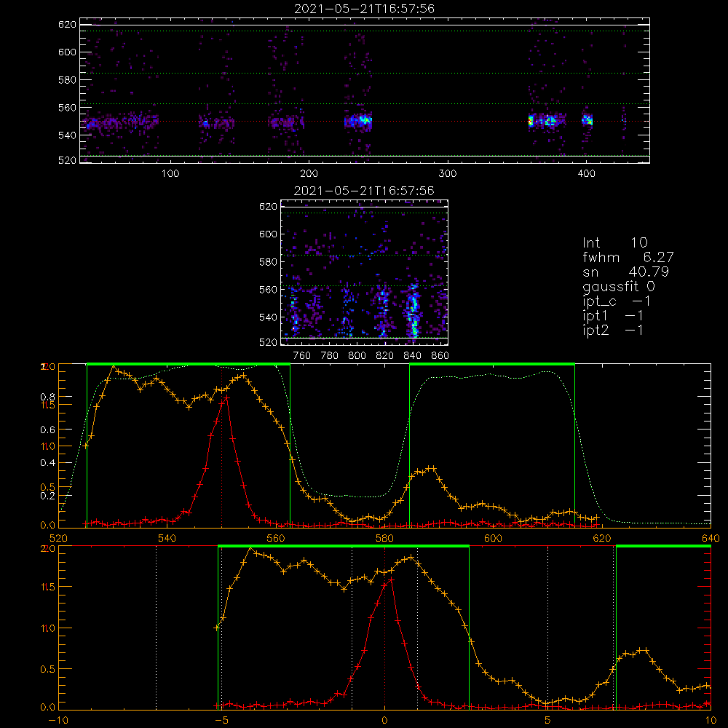Click the orange bump near 589 in profile plot

pos(431,468)
